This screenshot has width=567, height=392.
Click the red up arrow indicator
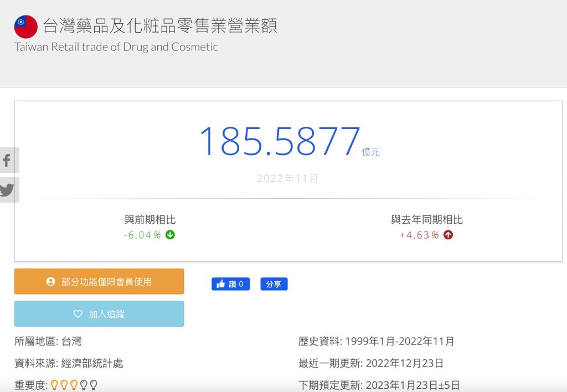click(448, 235)
